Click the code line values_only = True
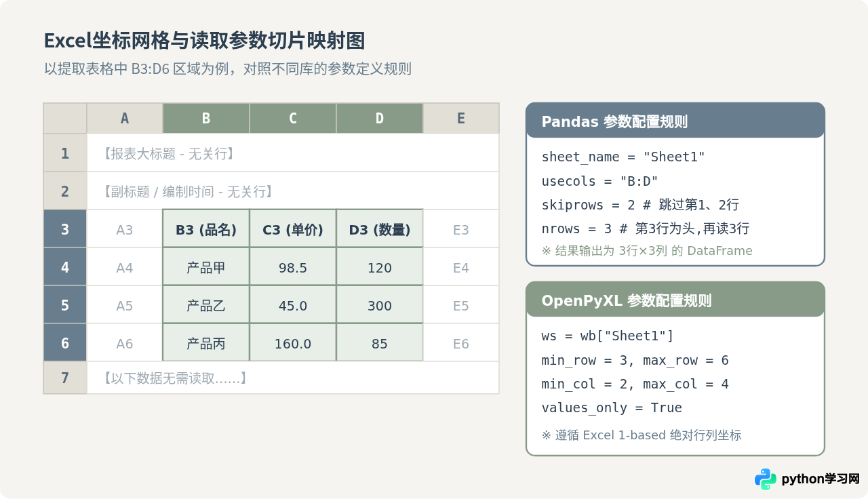Image resolution: width=868 pixels, height=499 pixels. pos(612,407)
